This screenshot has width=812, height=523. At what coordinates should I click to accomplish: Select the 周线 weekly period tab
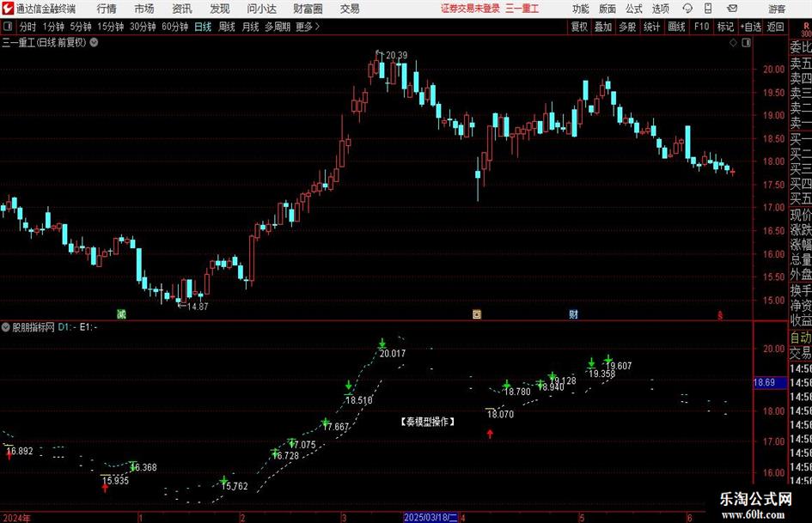226,27
